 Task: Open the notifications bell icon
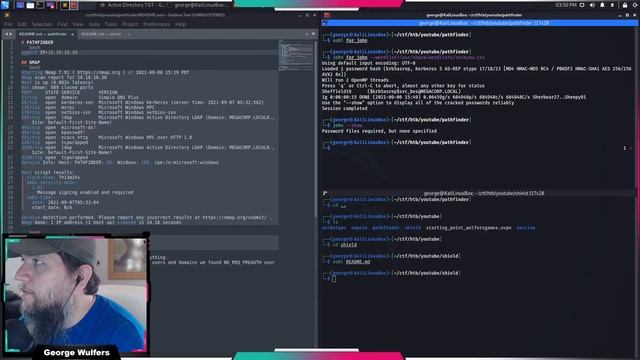coord(602,5)
